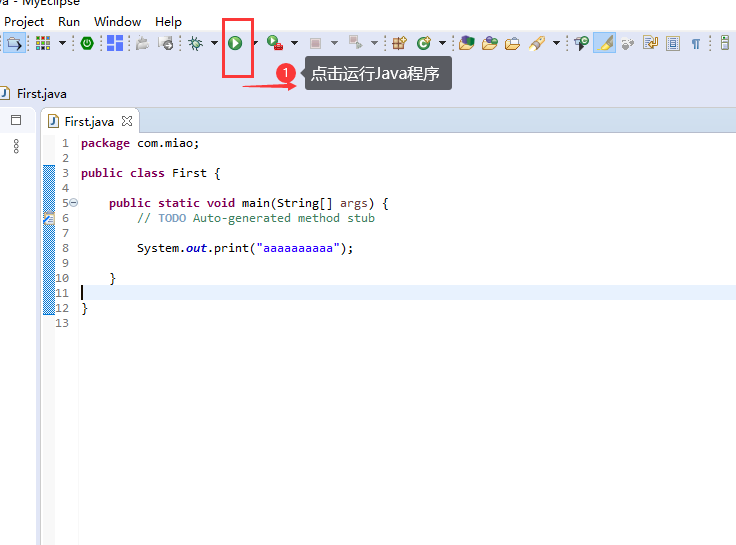
Task: Click the disabled stop square icon
Action: click(315, 44)
